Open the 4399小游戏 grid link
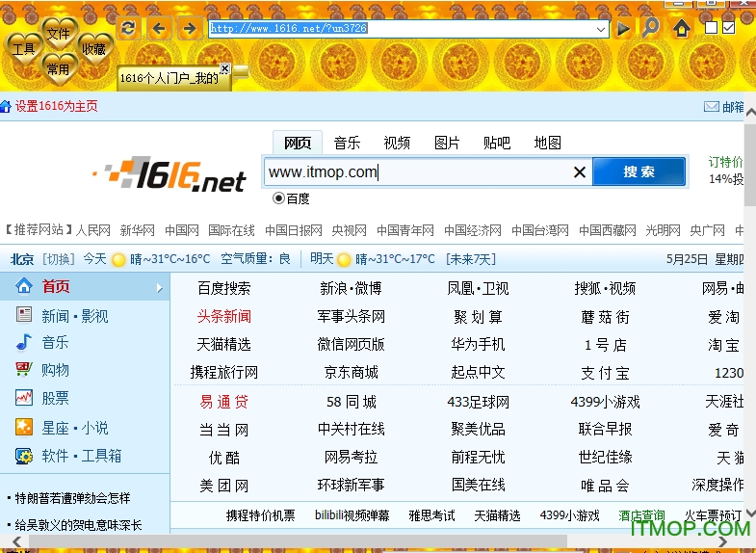This screenshot has height=553, width=756. [605, 402]
